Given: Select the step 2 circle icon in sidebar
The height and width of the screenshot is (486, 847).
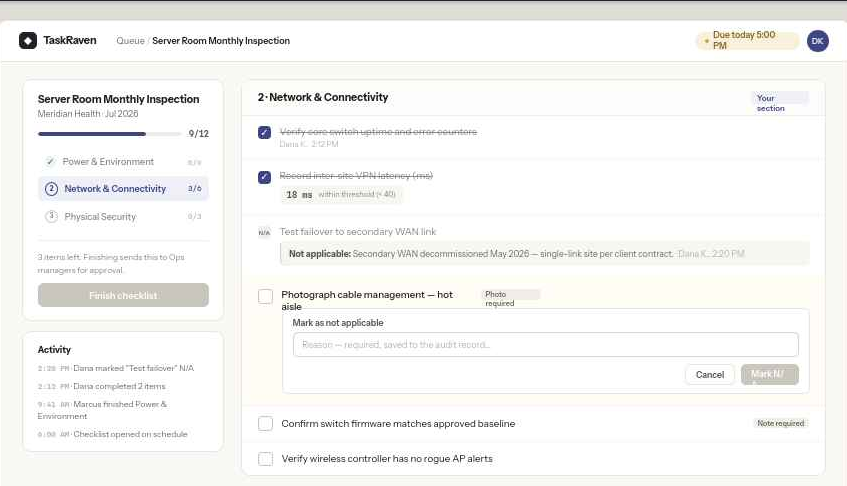Looking at the screenshot, I should tap(51, 188).
